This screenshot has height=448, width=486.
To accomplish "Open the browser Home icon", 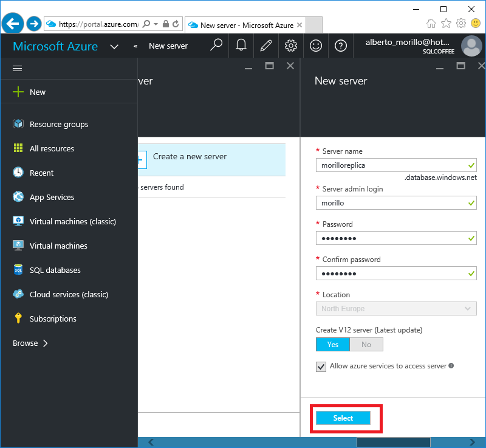I will pyautogui.click(x=431, y=23).
